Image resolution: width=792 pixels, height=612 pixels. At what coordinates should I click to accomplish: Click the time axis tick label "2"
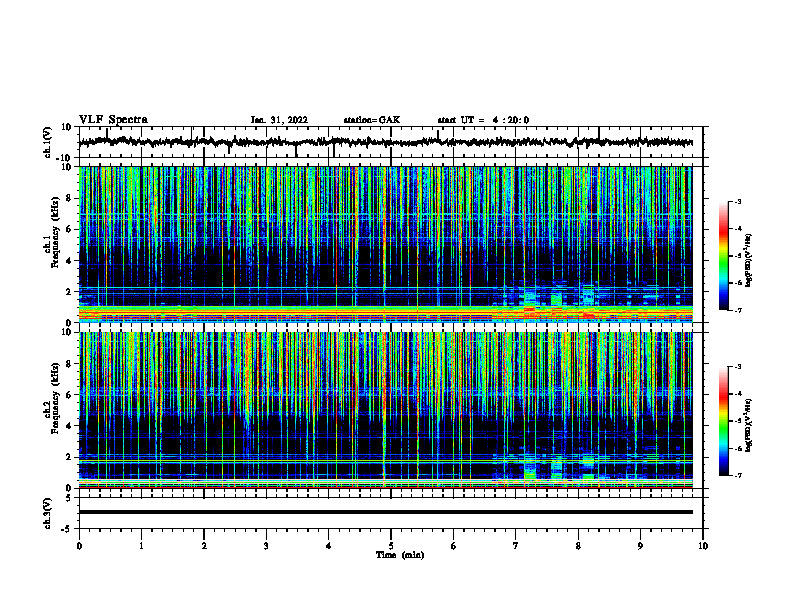click(204, 546)
